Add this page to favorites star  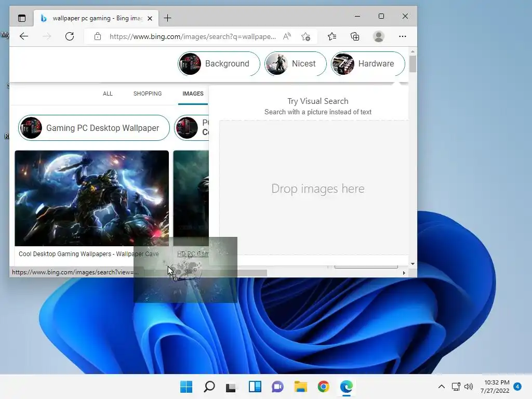(x=305, y=36)
